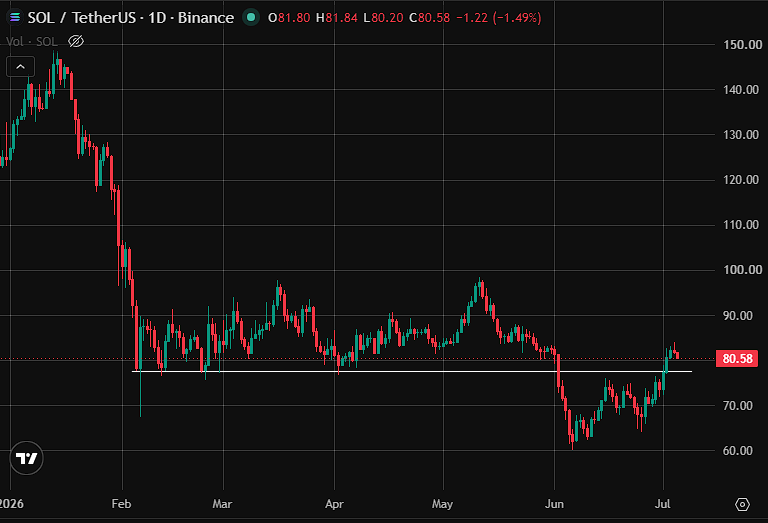Click the Solana symbol logo icon

[x=15, y=18]
